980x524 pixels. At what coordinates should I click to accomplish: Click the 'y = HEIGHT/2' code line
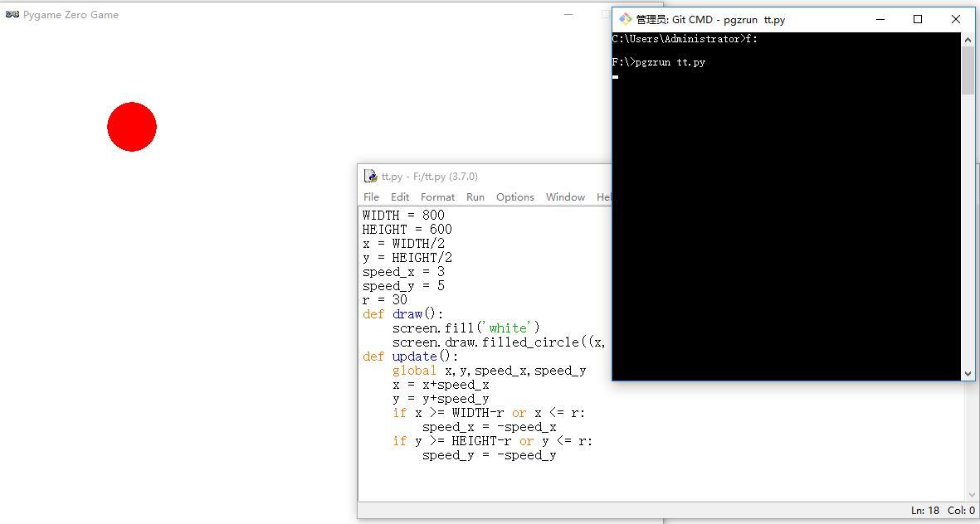(x=407, y=257)
